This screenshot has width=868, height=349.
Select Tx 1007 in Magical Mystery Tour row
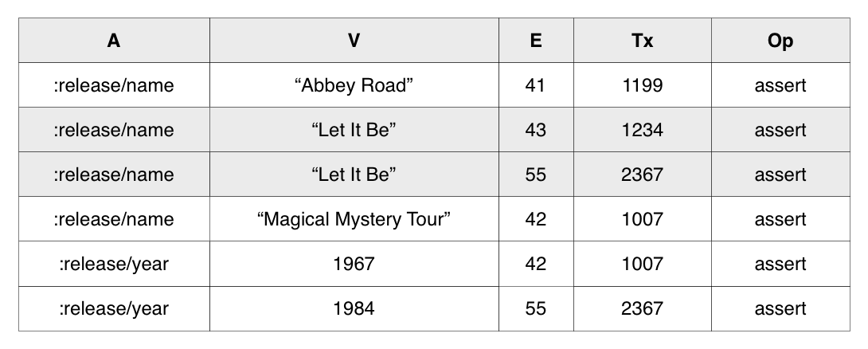pos(643,219)
